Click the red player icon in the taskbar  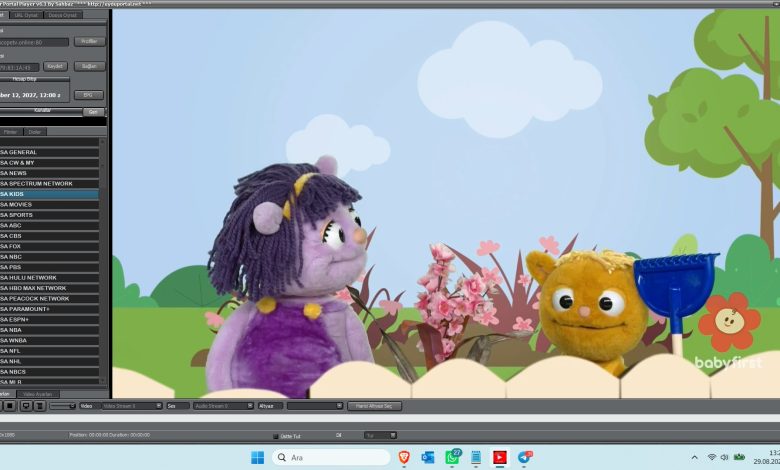pos(500,457)
